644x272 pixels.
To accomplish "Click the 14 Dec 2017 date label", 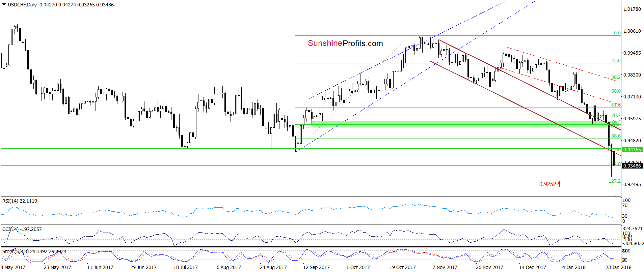I will pos(533,267).
